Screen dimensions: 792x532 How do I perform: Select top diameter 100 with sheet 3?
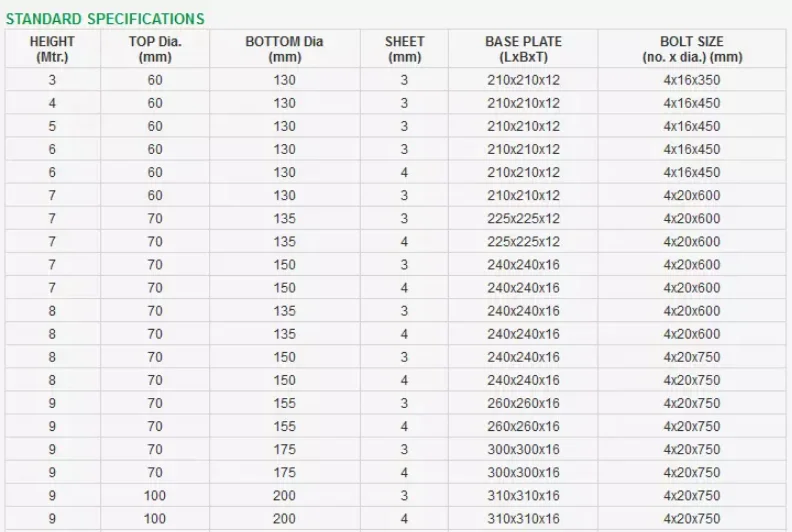pyautogui.click(x=155, y=495)
